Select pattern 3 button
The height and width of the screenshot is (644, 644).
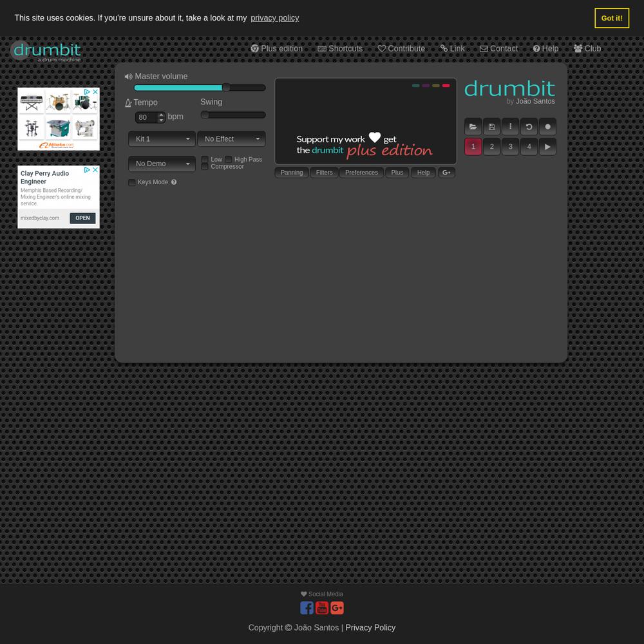[510, 147]
